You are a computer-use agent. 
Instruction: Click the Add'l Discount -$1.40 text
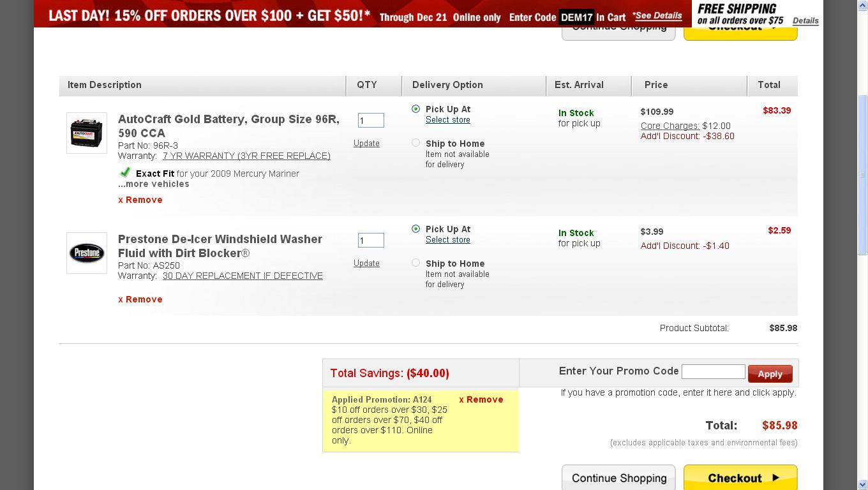tap(685, 246)
